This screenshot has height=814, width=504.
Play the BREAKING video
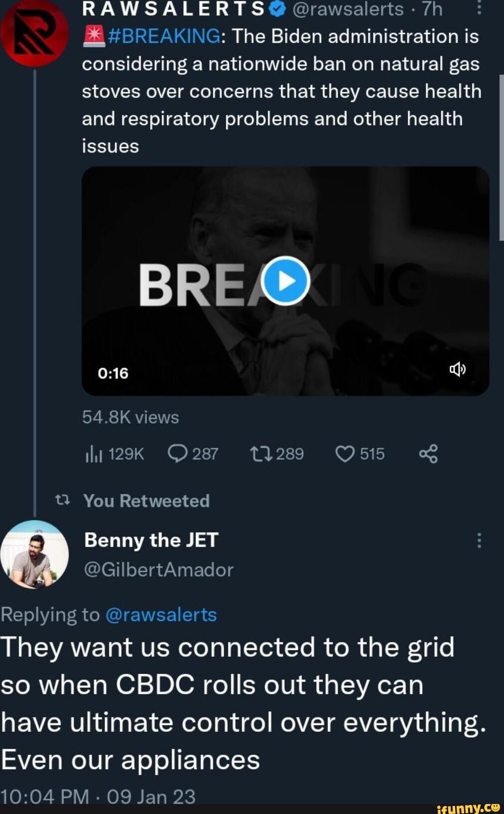(286, 281)
